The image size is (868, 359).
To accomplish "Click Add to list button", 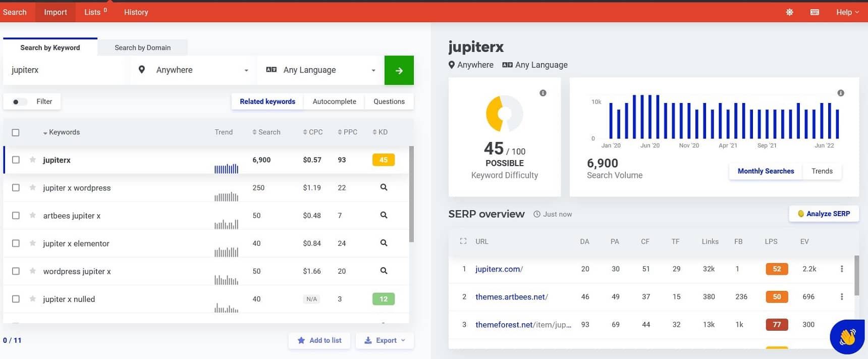I will tap(319, 340).
